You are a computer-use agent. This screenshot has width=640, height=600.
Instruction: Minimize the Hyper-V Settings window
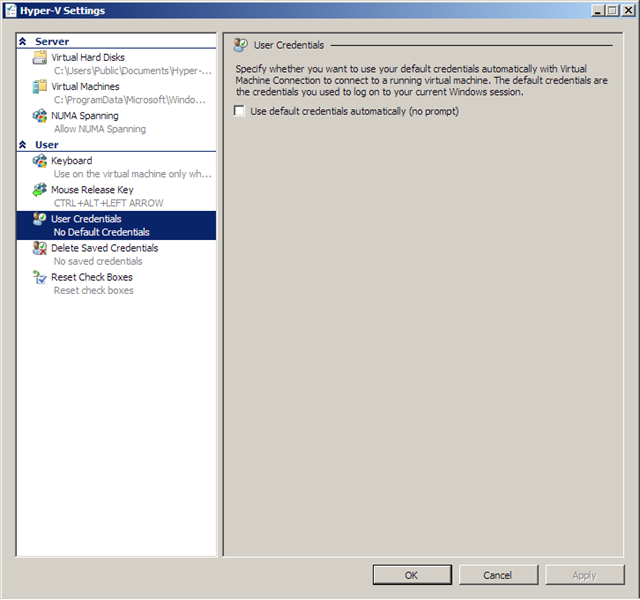pos(598,10)
